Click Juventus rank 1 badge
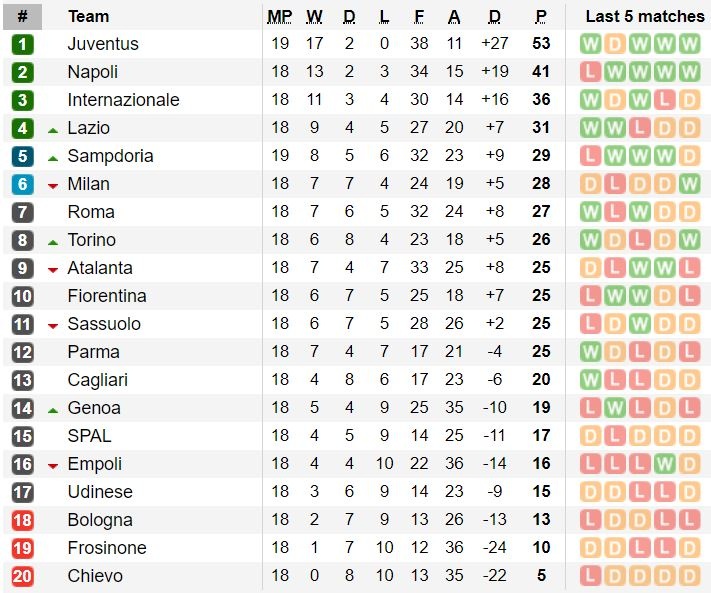The image size is (711, 593). [x=22, y=44]
